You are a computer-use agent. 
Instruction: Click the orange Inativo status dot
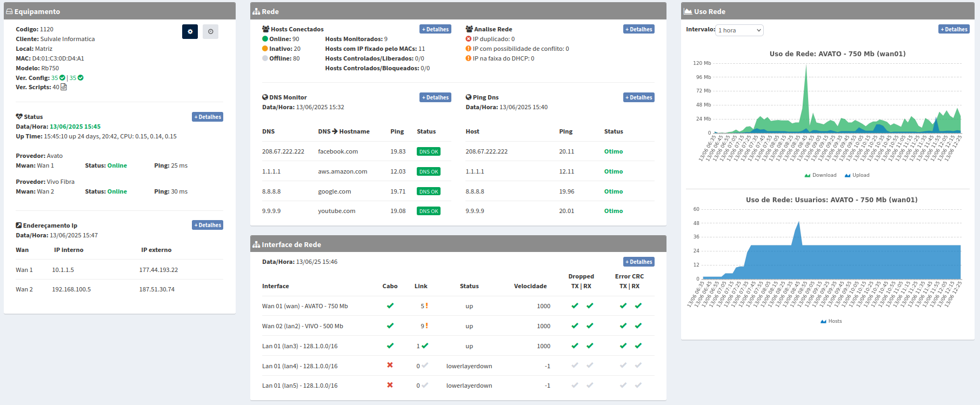[x=265, y=49]
